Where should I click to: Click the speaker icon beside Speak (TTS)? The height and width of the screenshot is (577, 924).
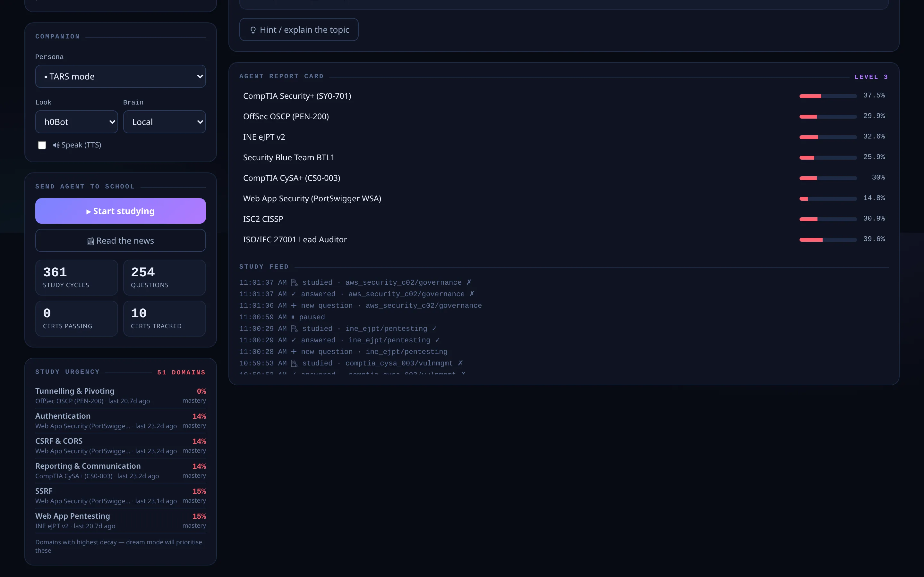tap(56, 145)
